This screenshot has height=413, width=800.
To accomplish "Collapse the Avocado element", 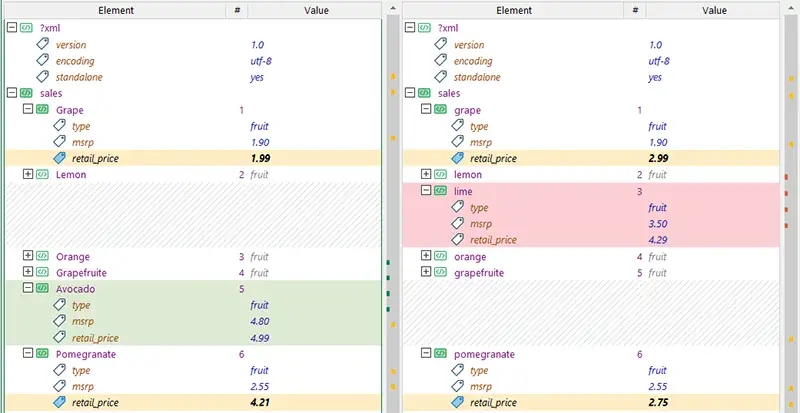I will click(28, 288).
